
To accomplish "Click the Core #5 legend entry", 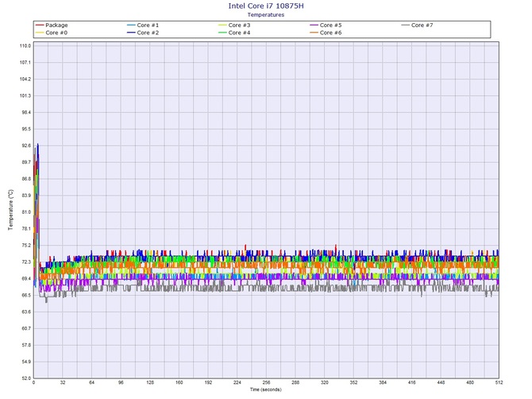I will [x=326, y=25].
